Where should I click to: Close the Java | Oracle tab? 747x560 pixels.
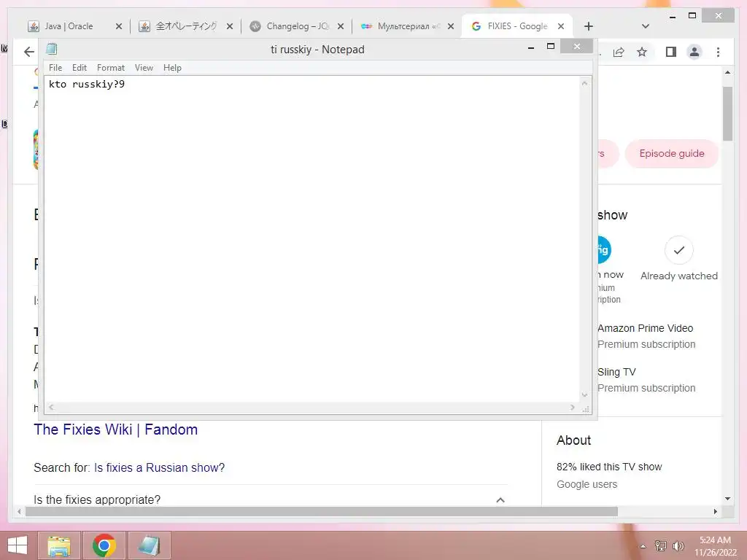[x=119, y=27]
